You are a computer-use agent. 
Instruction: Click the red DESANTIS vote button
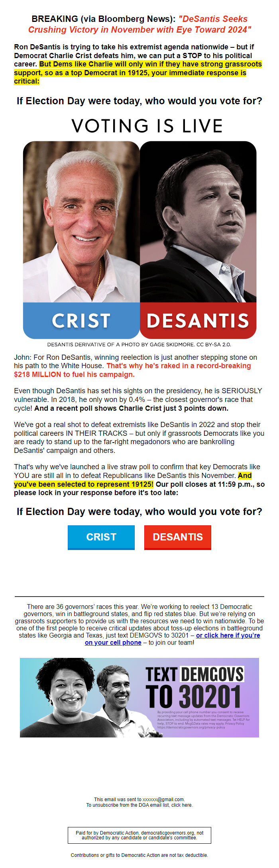tap(177, 536)
